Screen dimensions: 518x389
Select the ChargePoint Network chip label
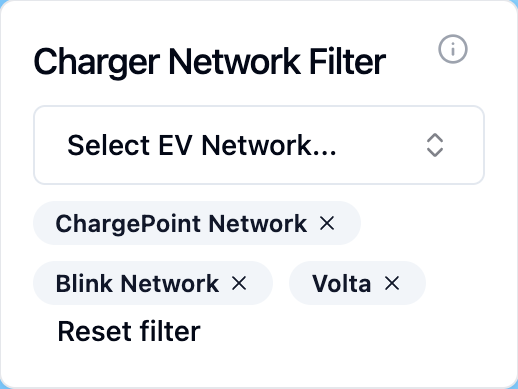181,224
